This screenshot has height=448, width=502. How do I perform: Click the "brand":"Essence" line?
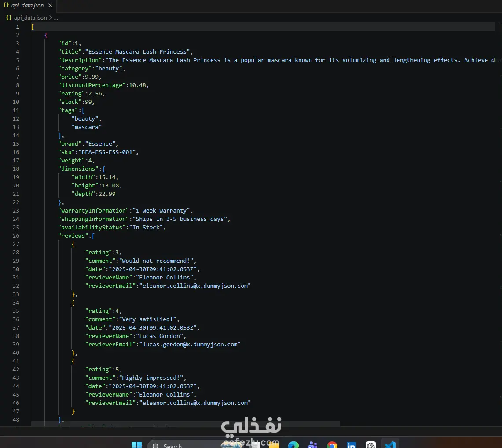point(88,144)
